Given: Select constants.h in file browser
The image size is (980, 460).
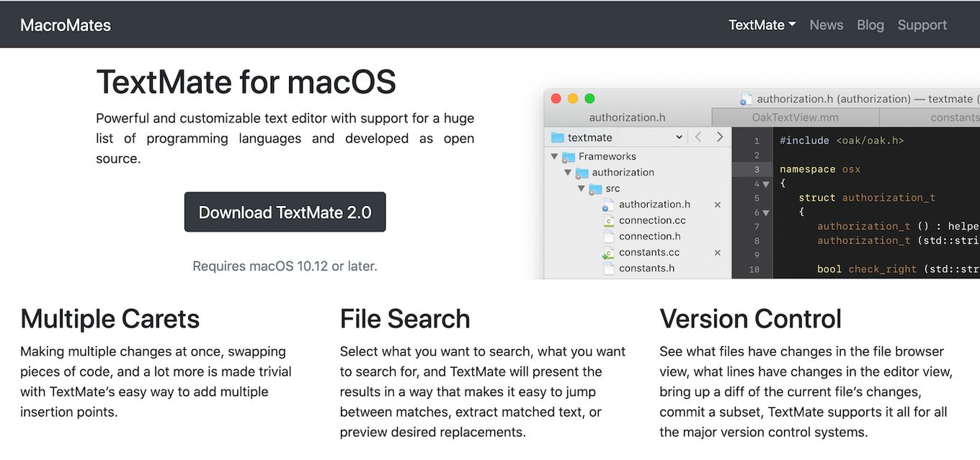Looking at the screenshot, I should 646,268.
